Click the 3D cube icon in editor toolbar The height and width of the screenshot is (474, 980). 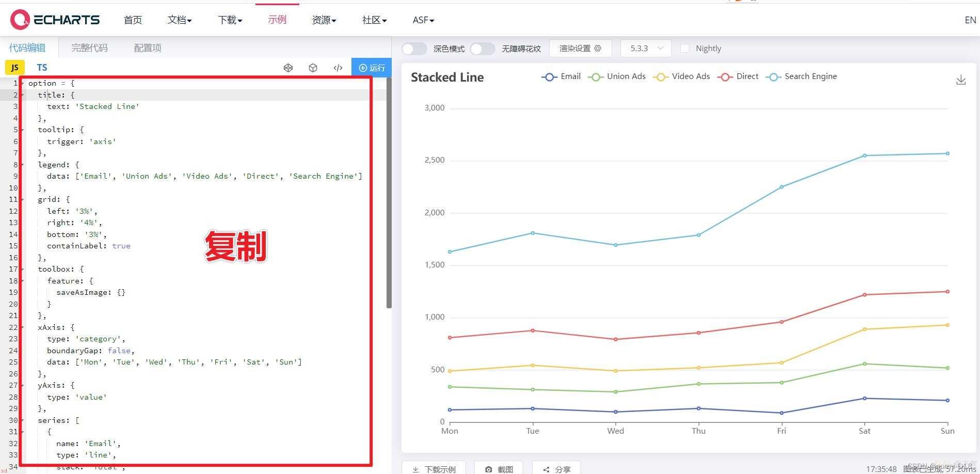(313, 68)
